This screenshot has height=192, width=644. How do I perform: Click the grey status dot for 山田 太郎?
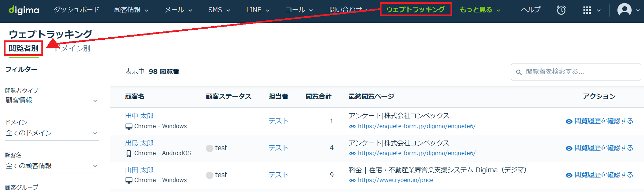coord(209,175)
